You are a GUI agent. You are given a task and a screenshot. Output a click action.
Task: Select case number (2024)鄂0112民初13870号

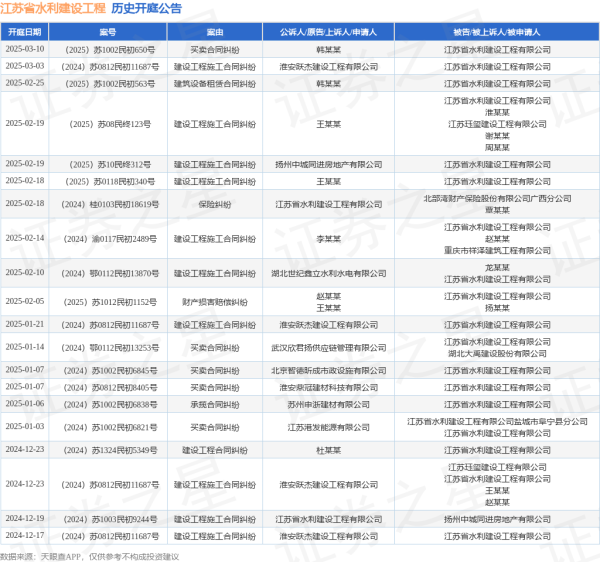[108, 274]
